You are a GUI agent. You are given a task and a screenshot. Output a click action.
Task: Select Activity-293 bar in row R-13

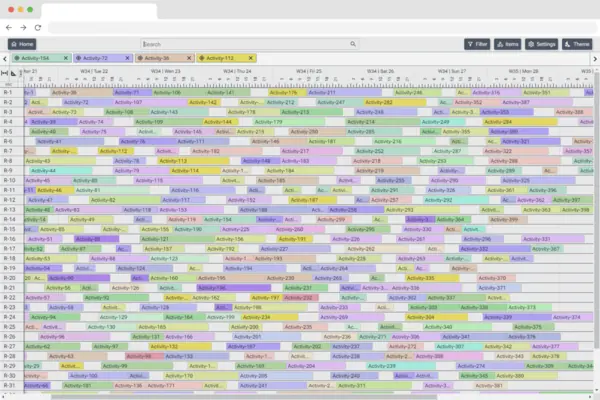(422, 210)
